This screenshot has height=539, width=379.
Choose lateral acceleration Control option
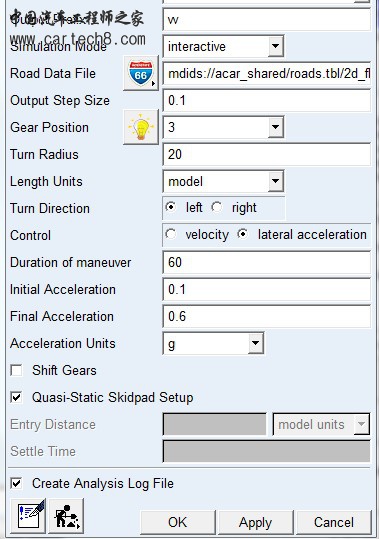243,234
